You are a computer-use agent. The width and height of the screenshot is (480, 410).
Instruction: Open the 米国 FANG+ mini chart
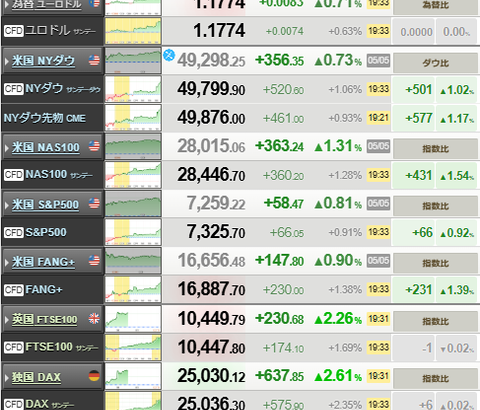click(x=133, y=261)
